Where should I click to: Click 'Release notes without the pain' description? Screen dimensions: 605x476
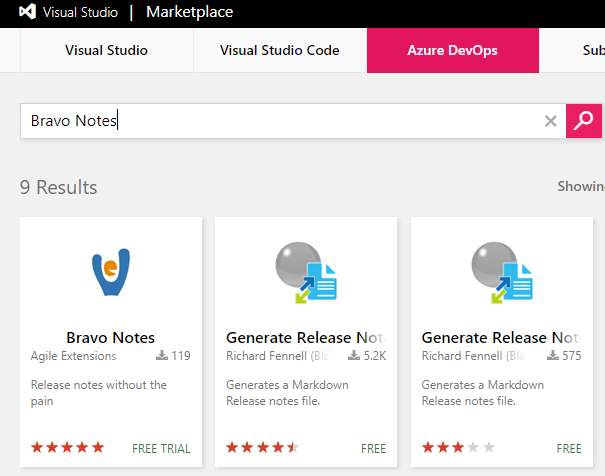[99, 393]
